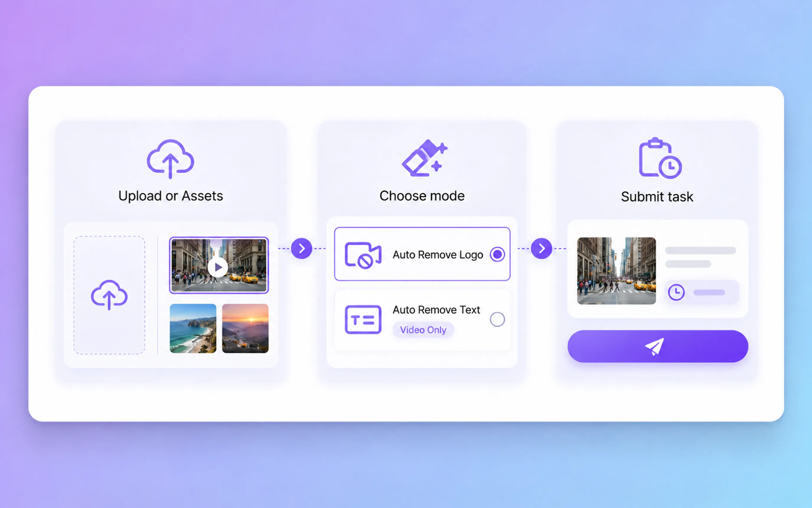The image size is (812, 508).
Task: Click the Auto Remove Logo label
Action: point(438,255)
